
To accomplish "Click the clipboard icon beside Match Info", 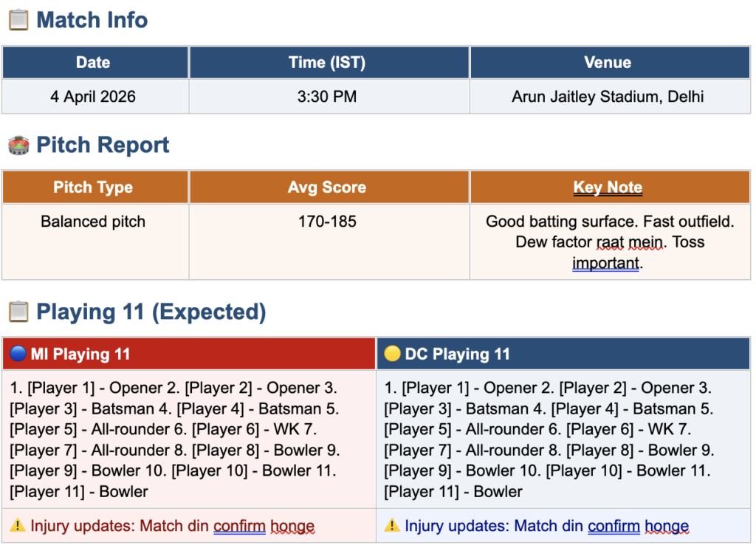I will coord(18,20).
